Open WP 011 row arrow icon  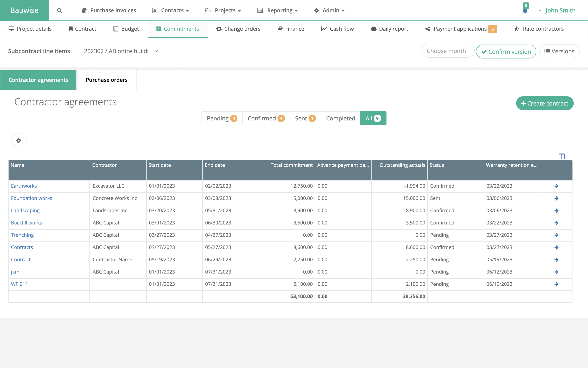pyautogui.click(x=556, y=284)
